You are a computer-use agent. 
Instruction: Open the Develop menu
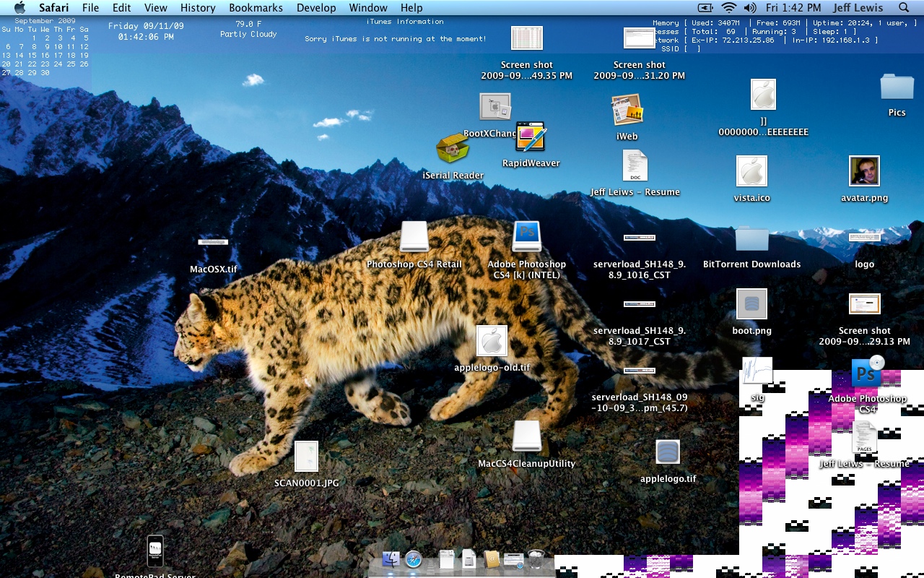[x=316, y=8]
